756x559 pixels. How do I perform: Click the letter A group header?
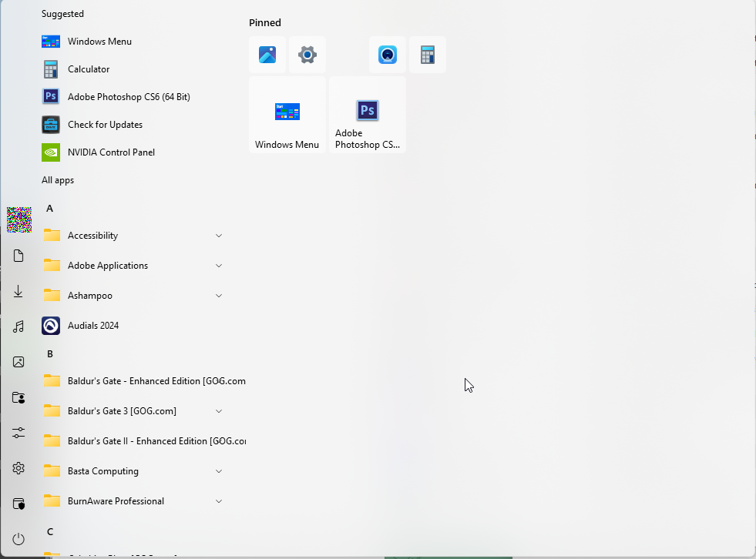pyautogui.click(x=49, y=208)
